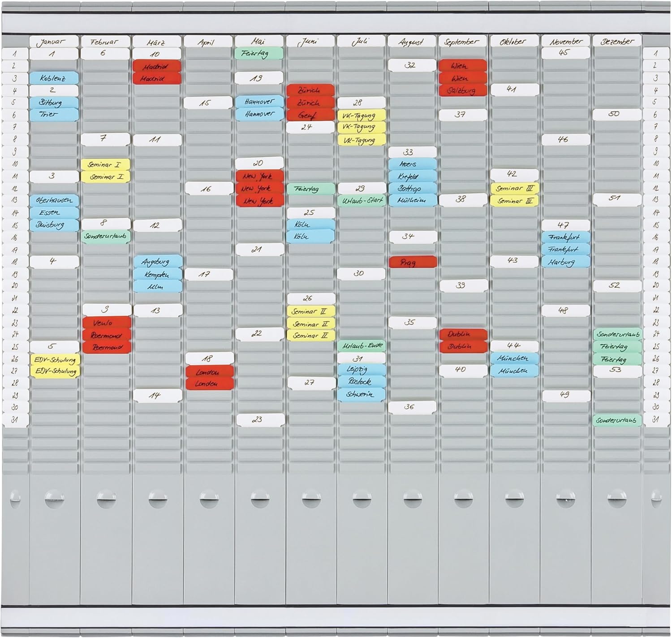Click the blue Ulm card
Screen dimensions: 672x638
coord(157,286)
